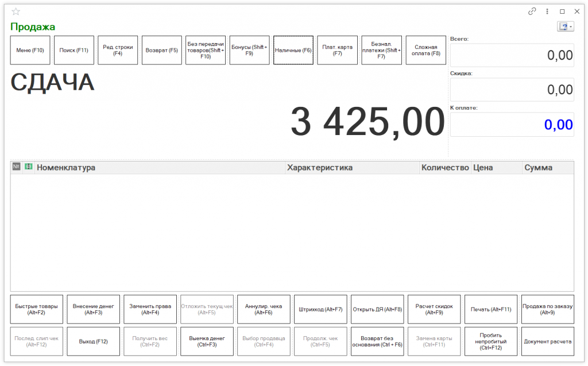Sort by Номенклатура column header

coord(161,167)
